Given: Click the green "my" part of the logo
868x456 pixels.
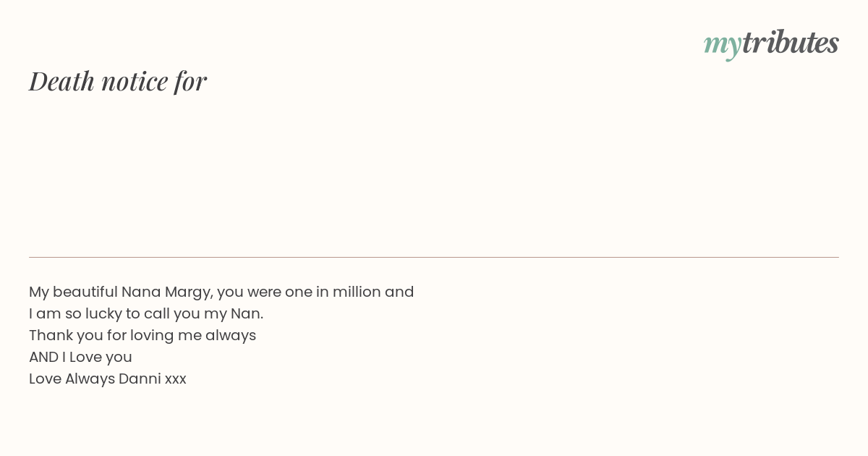Looking at the screenshot, I should tap(723, 46).
